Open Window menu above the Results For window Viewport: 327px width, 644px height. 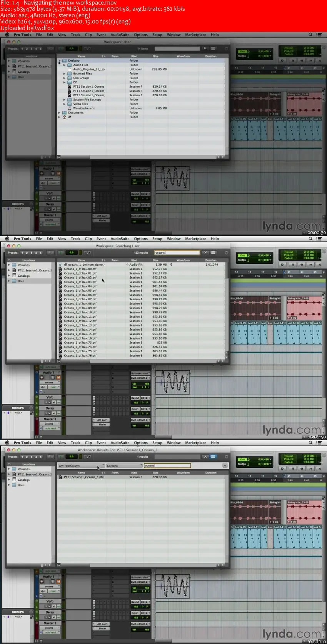point(174,443)
